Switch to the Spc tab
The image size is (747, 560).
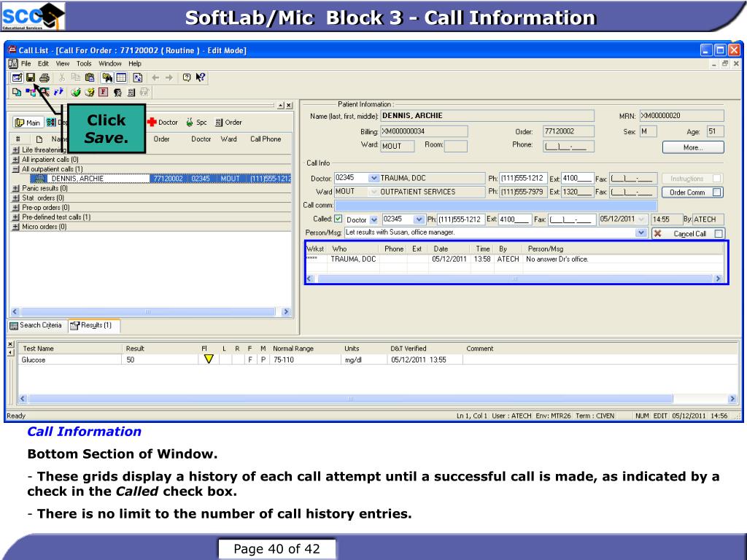(x=196, y=122)
